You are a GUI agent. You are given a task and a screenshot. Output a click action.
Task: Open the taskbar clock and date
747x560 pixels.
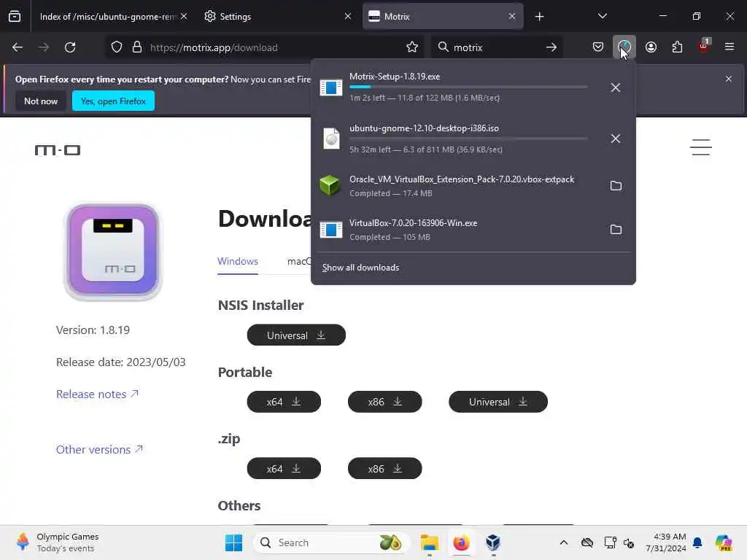[666, 542]
